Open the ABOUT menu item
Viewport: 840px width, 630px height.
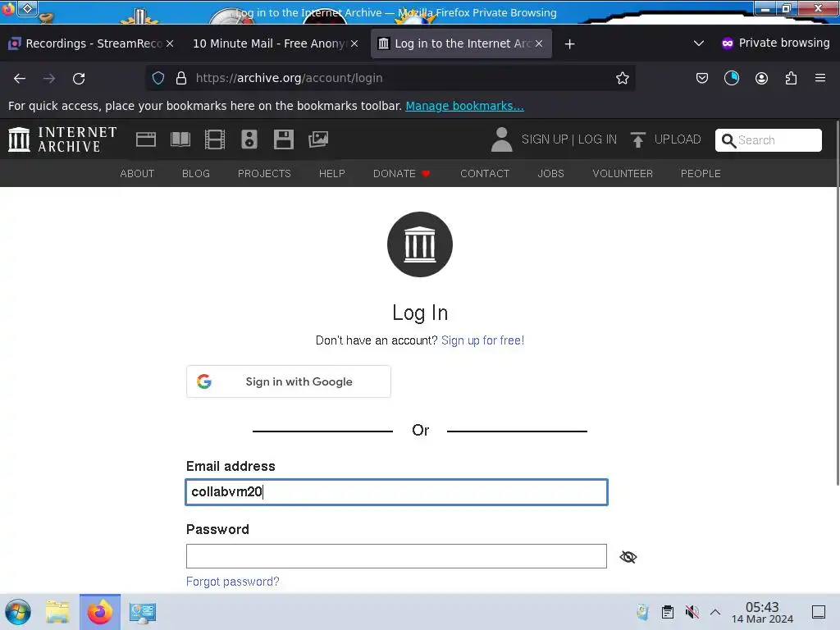(137, 174)
